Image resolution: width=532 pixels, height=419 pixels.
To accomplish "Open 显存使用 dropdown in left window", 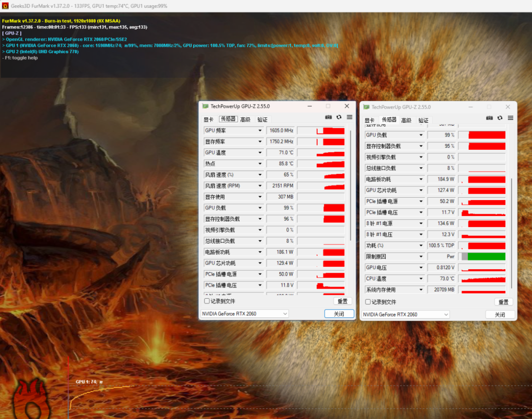I will coord(260,197).
